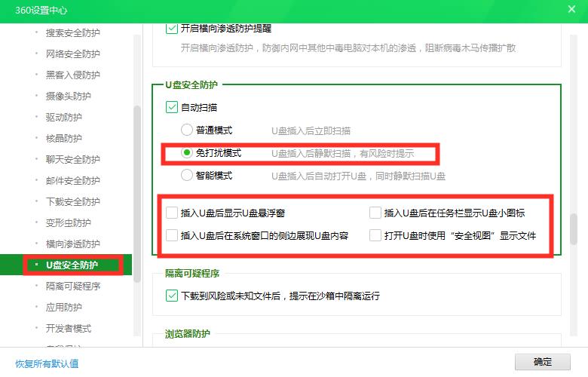This screenshot has width=588, height=377.
Task: Enable 插入U盘后显示U盘悬浮窗
Action: click(x=171, y=213)
